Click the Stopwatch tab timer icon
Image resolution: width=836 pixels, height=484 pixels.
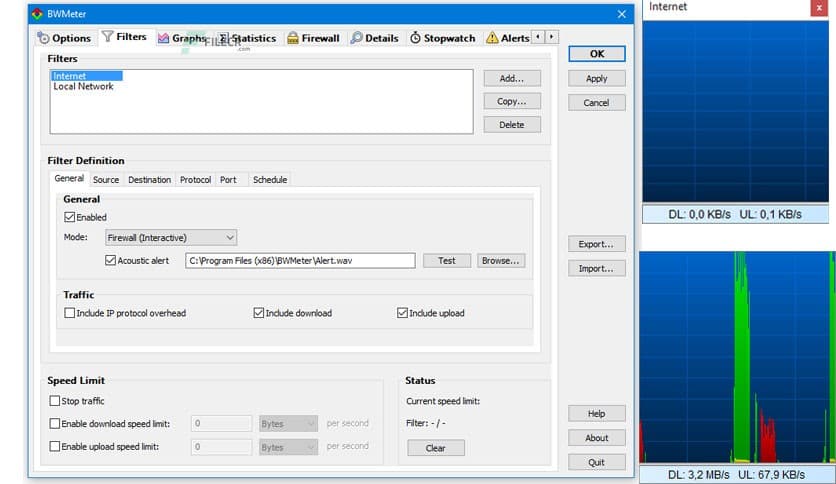[415, 38]
